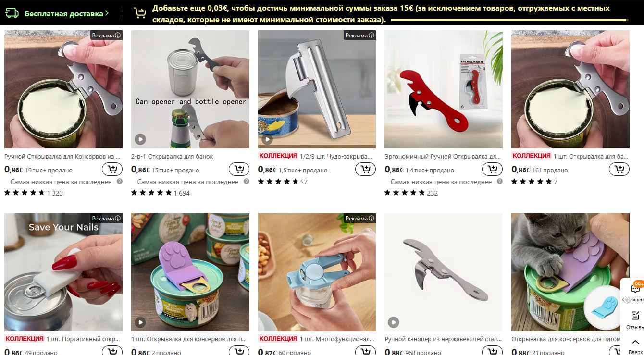Screen dimensions: 644x355
Task: Open the Эргономичный Ручной Открывалка product link
Action: (443, 156)
